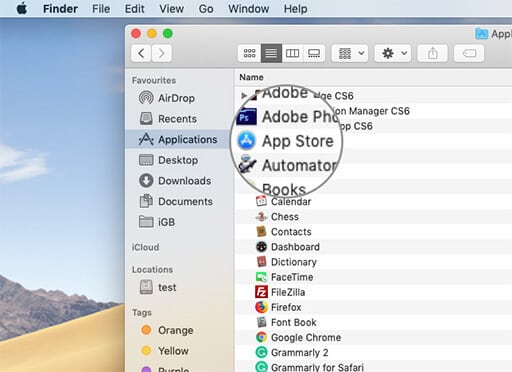
Task: Minimize the window with yellow button
Action: (152, 34)
